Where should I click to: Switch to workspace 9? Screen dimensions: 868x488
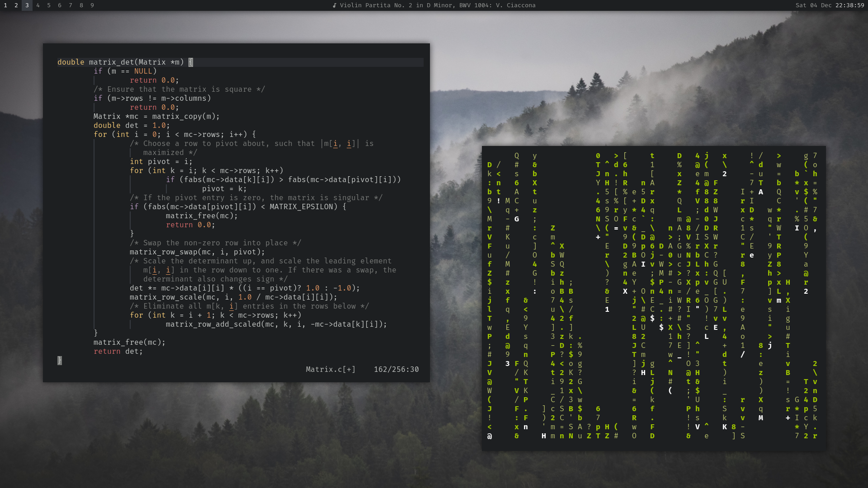click(92, 5)
